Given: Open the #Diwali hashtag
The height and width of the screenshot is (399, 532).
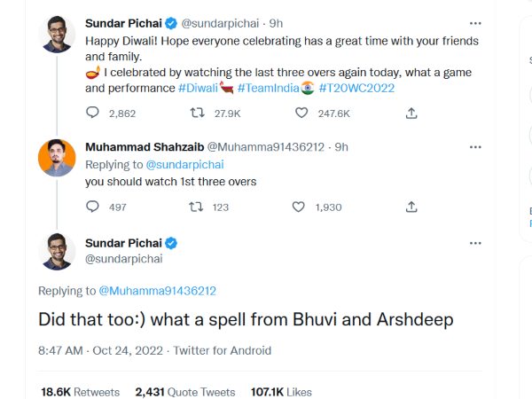Looking at the screenshot, I should click(200, 88).
